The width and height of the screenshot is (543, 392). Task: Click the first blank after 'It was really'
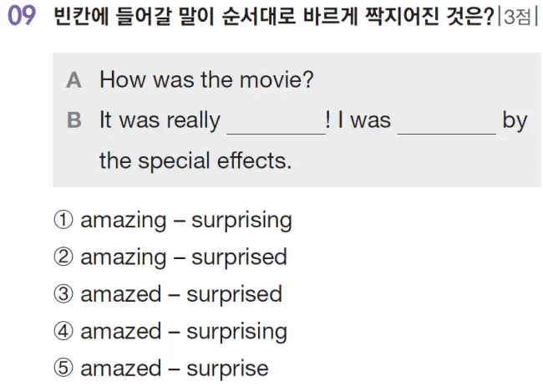[276, 125]
